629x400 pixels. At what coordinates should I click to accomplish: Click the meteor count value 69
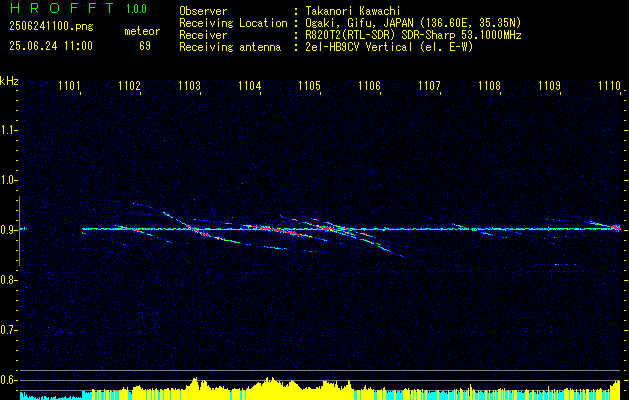[145, 46]
